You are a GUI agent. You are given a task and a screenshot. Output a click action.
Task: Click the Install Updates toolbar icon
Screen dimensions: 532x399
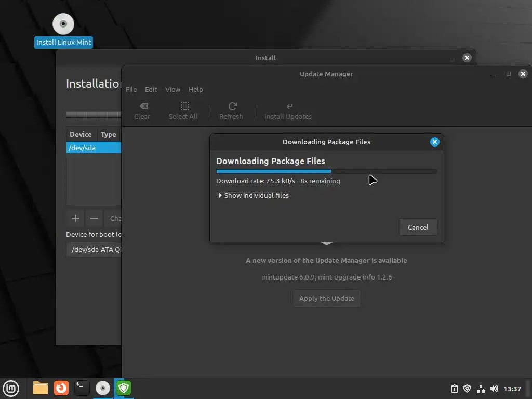tap(288, 111)
